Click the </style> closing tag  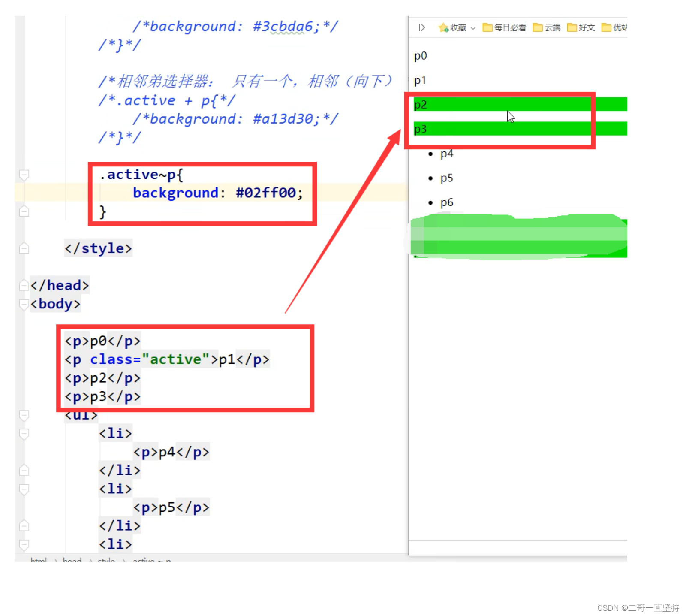(98, 248)
